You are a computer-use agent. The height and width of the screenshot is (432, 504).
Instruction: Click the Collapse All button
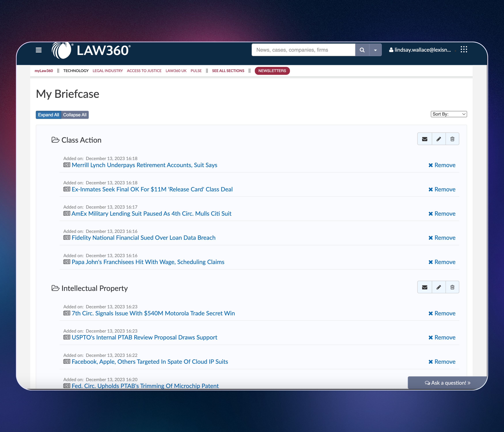[75, 115]
